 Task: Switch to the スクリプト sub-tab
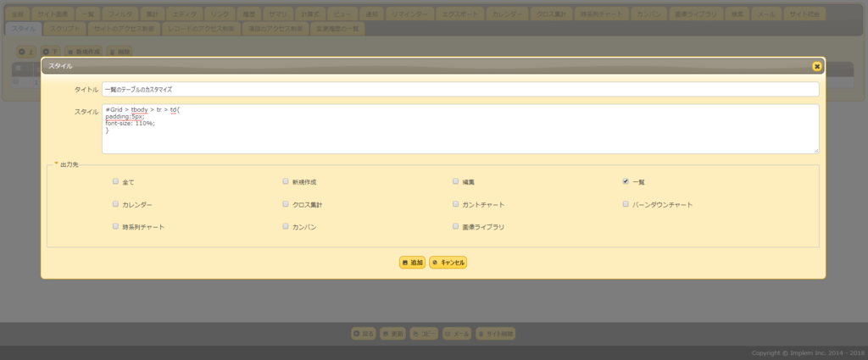64,29
